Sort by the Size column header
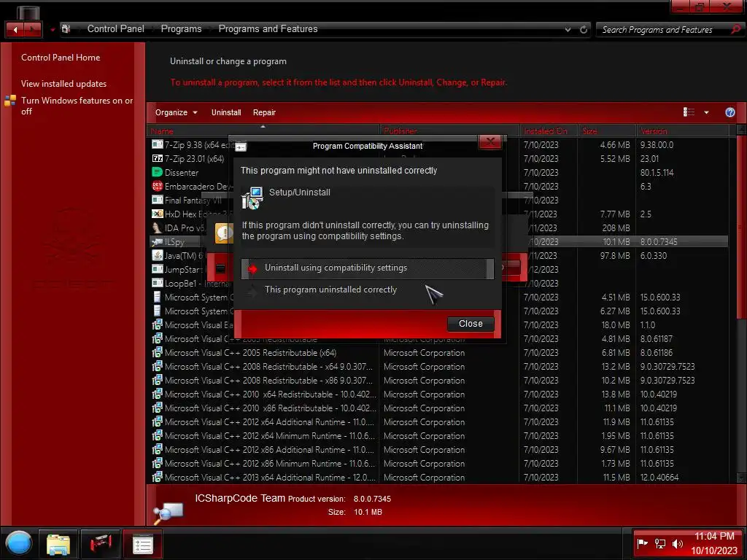Screen dimensions: 747x560 point(606,131)
